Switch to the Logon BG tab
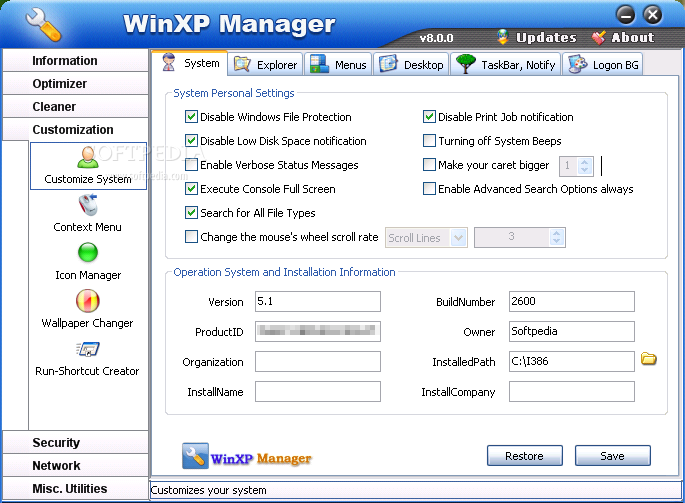The image size is (685, 503). click(x=603, y=64)
